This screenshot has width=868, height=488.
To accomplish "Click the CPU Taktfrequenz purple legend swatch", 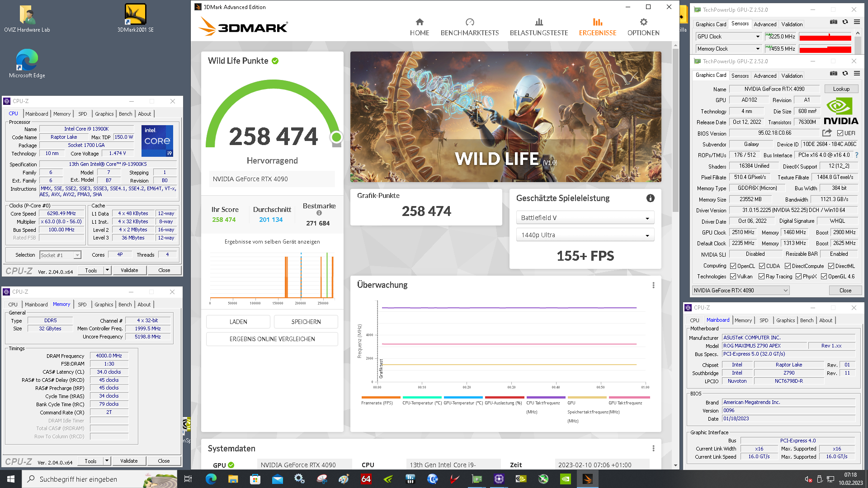I will tap(546, 398).
